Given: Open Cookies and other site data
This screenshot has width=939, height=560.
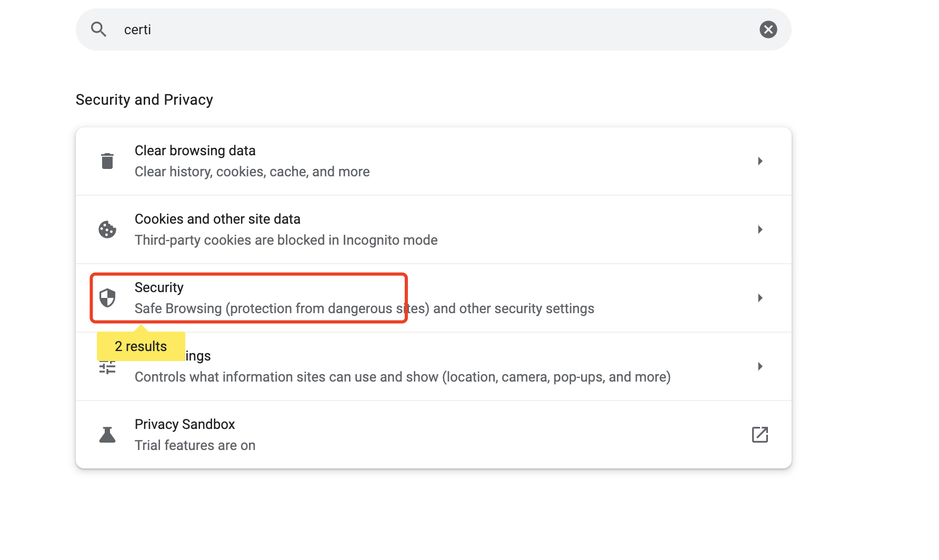Looking at the screenshot, I should pyautogui.click(x=217, y=219).
